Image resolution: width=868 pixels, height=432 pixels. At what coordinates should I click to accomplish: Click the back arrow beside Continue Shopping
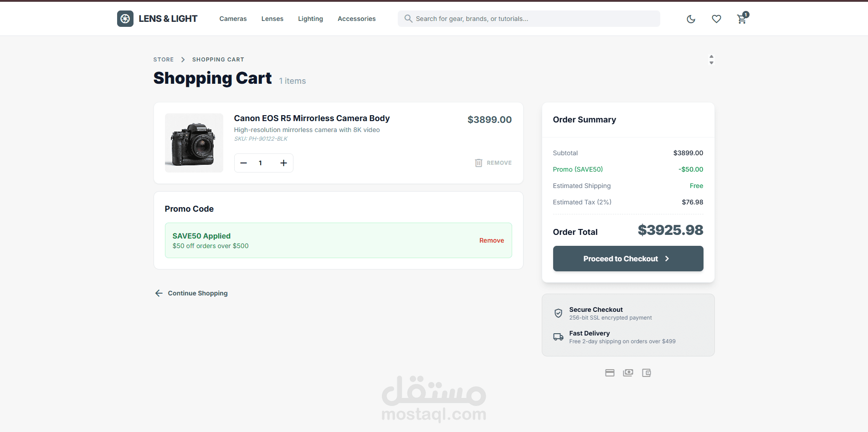click(x=159, y=293)
